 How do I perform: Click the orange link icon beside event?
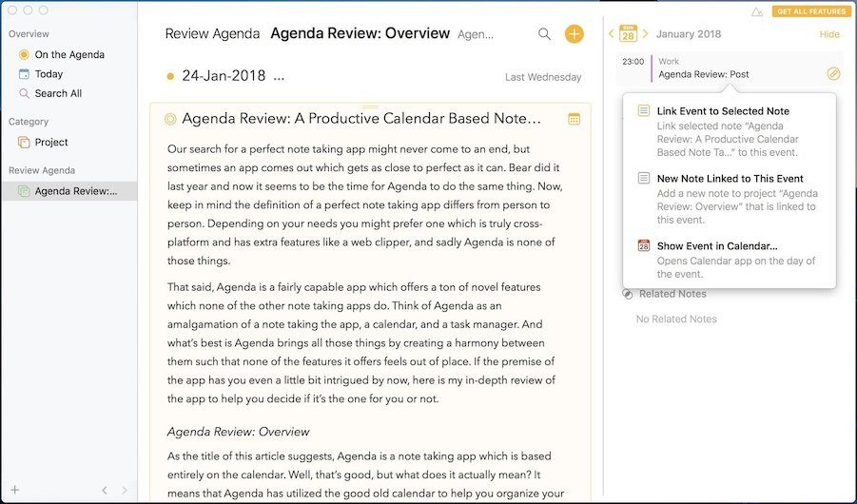coord(833,73)
